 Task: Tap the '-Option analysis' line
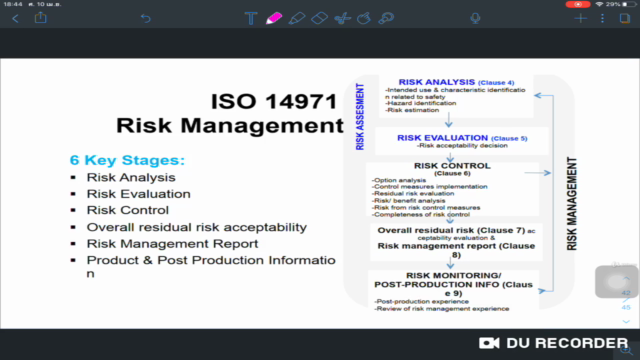(399, 180)
